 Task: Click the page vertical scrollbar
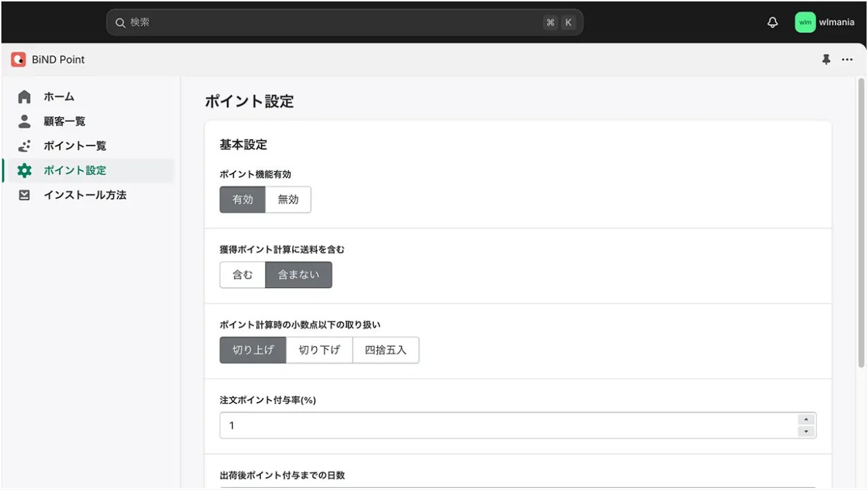862,223
